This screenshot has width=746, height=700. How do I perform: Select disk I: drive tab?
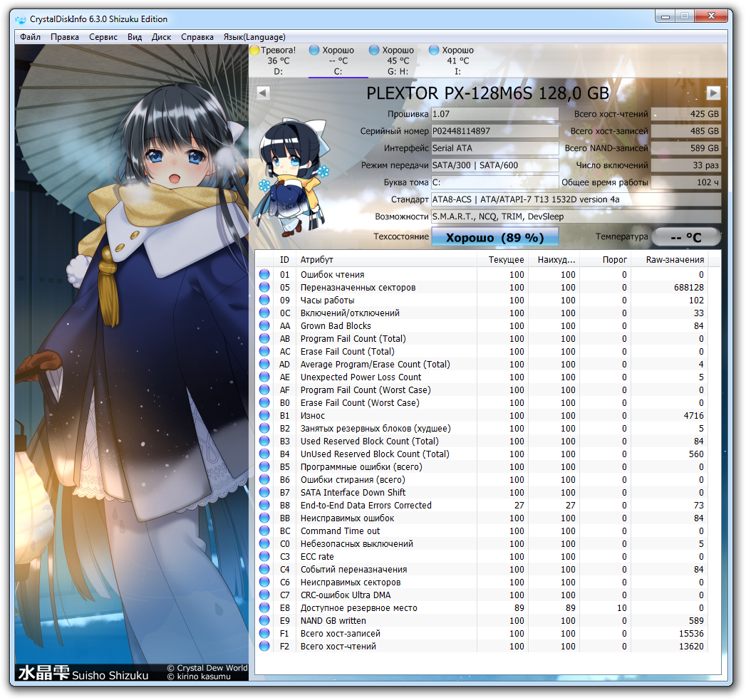coord(457,61)
